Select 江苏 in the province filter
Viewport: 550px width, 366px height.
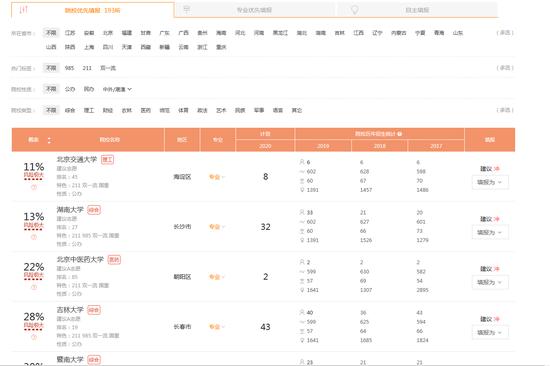point(70,33)
